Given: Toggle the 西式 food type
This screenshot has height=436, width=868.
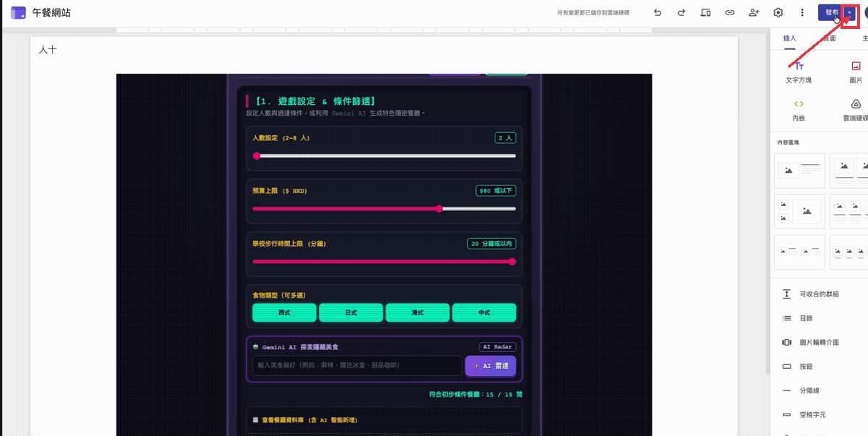Looking at the screenshot, I should click(x=284, y=312).
